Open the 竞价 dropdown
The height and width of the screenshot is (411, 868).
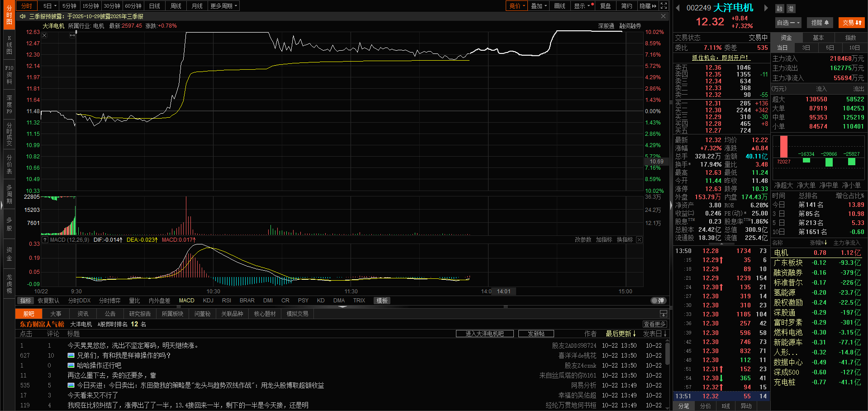pyautogui.click(x=517, y=6)
